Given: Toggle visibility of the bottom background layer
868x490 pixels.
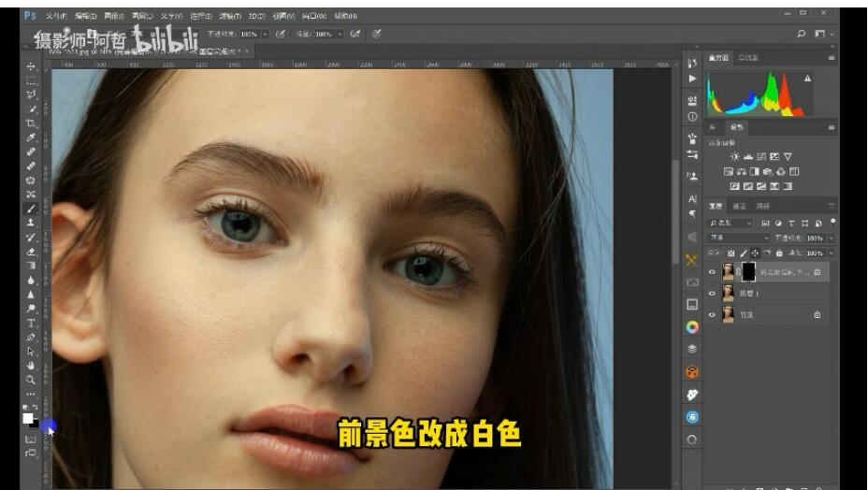Looking at the screenshot, I should (x=713, y=315).
